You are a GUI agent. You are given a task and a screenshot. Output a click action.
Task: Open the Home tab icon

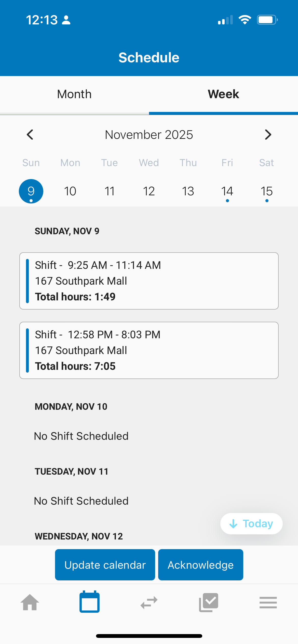(30, 602)
